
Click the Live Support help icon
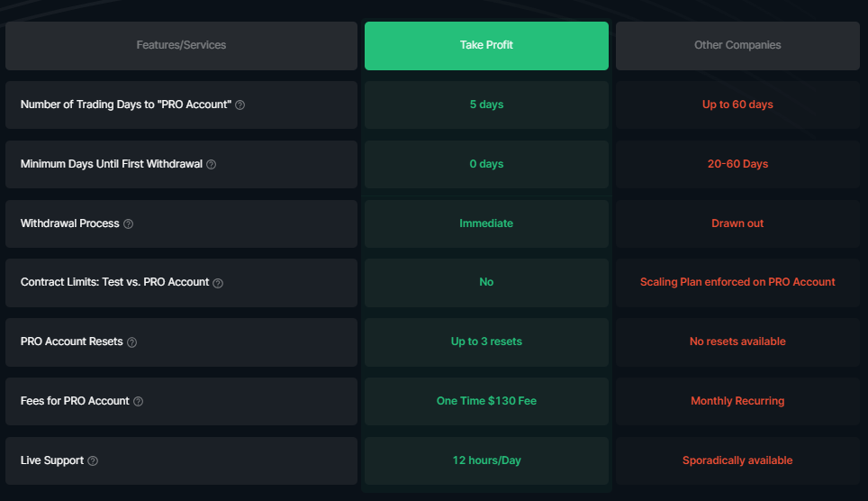point(93,460)
